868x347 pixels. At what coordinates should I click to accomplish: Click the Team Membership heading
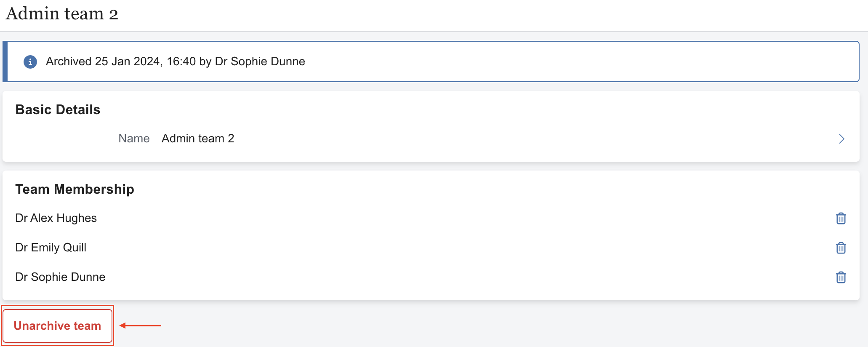pos(75,189)
